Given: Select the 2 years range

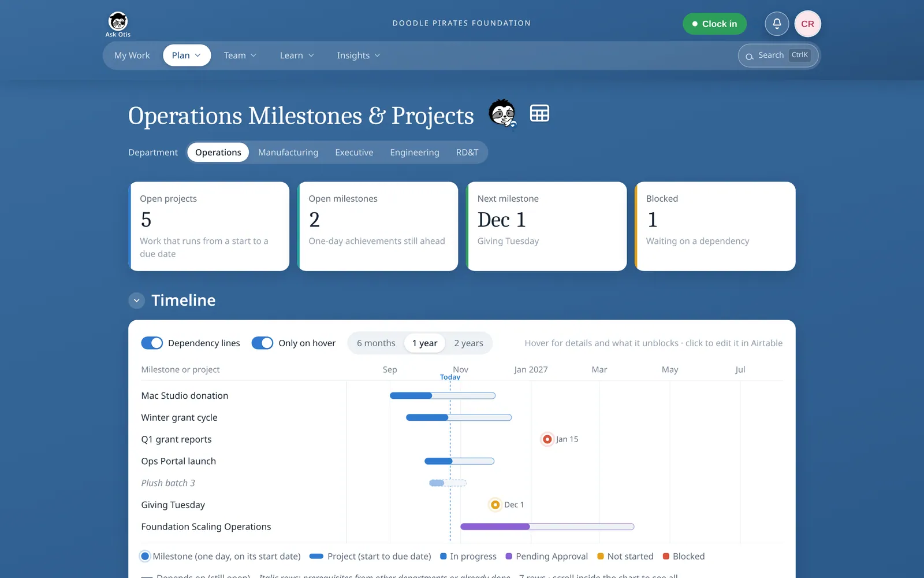Looking at the screenshot, I should point(468,343).
